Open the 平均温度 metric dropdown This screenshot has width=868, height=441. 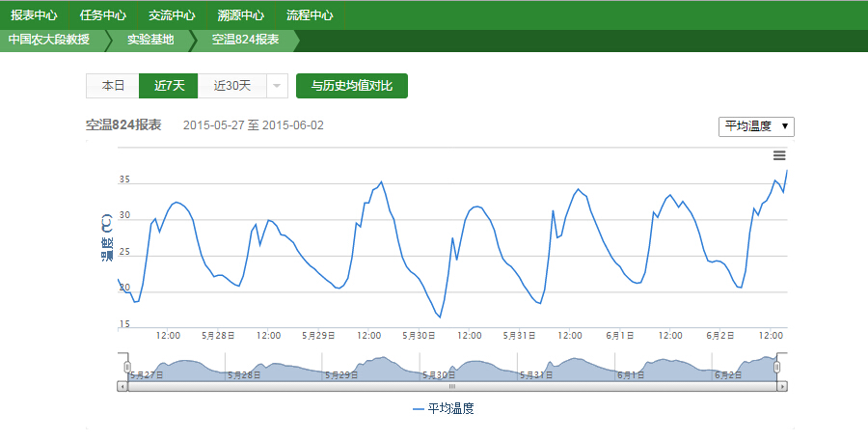(757, 126)
